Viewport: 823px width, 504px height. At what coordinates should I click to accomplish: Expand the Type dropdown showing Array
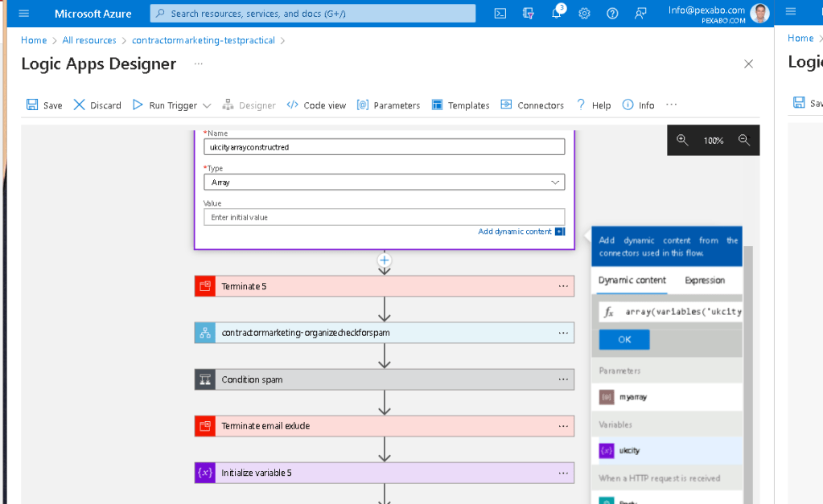click(385, 182)
